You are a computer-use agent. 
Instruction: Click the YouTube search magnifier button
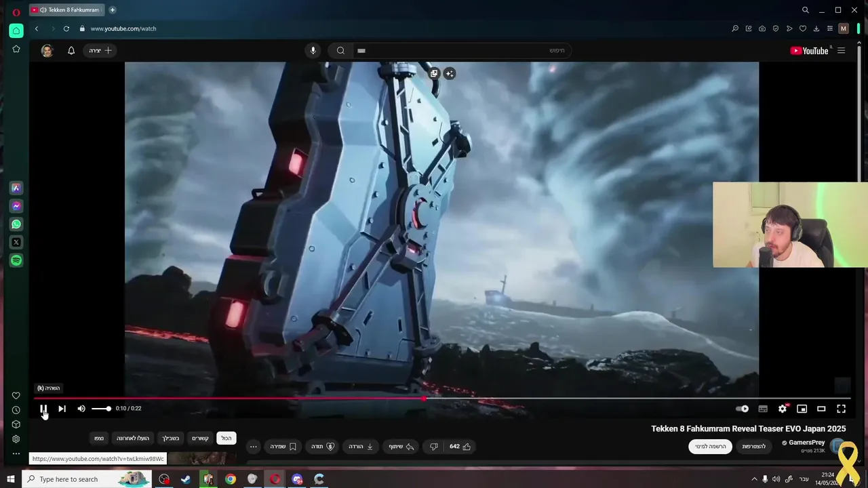coord(340,51)
